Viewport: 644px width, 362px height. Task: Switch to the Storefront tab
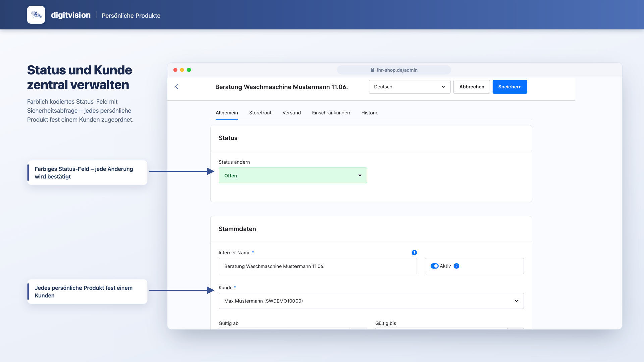(x=260, y=113)
